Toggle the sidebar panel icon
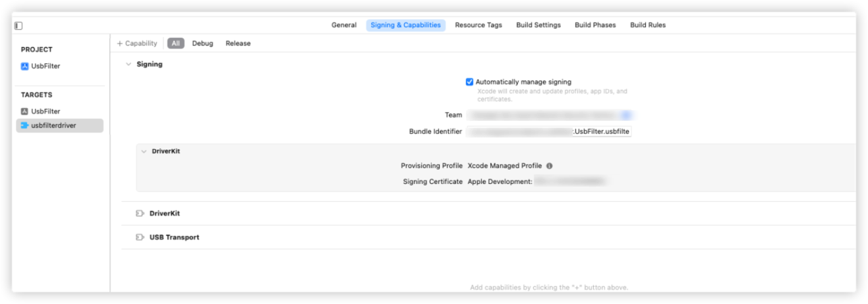The width and height of the screenshot is (868, 304). (18, 26)
